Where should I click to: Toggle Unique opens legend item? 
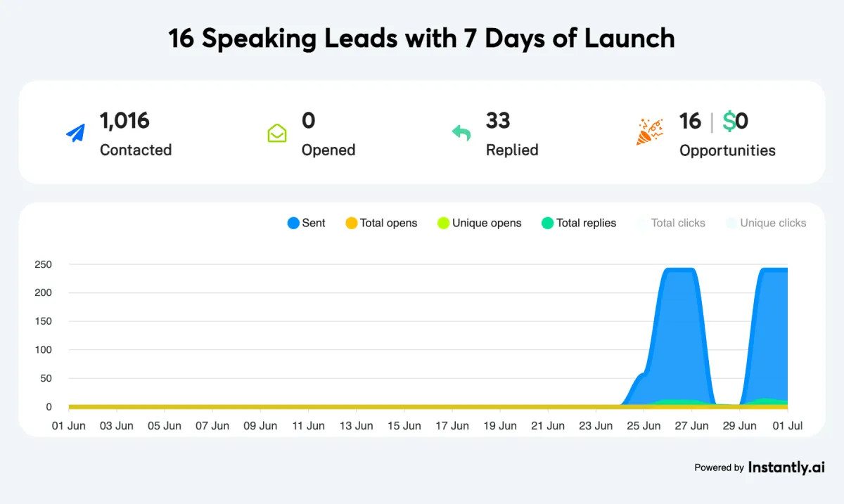pyautogui.click(x=480, y=223)
